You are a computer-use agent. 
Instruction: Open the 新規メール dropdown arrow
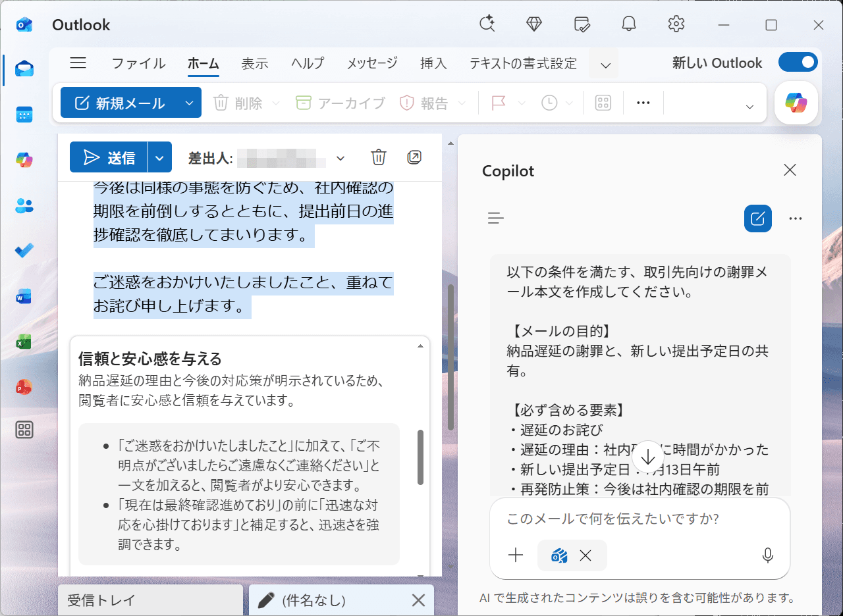point(189,103)
